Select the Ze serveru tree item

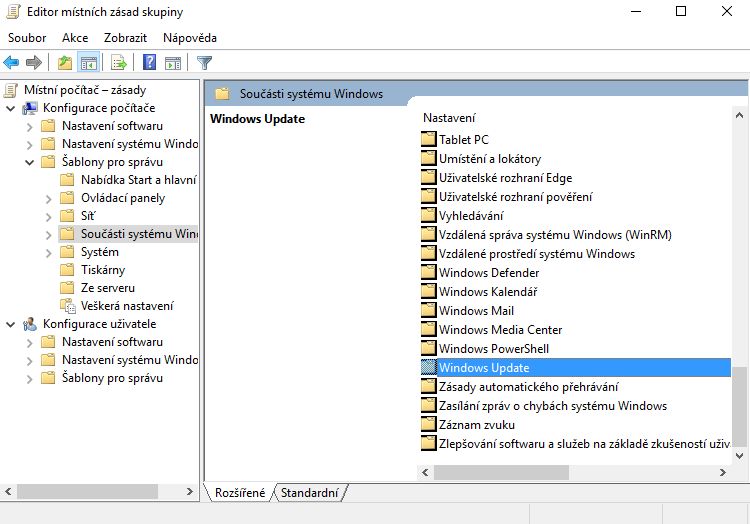108,288
